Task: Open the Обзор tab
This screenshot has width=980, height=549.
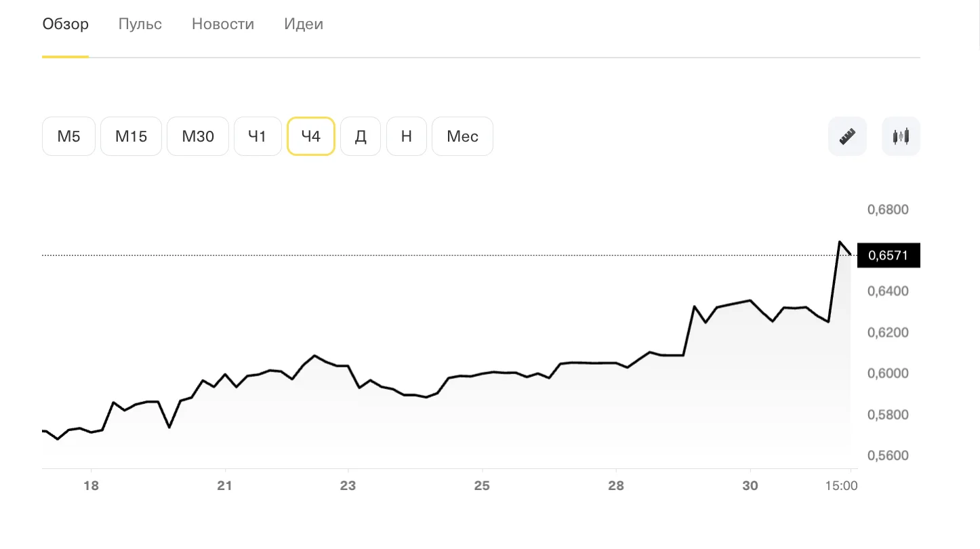Action: [x=65, y=24]
